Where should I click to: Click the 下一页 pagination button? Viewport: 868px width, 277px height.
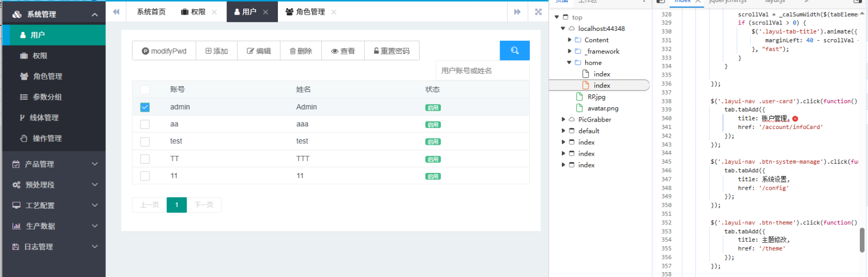(x=204, y=205)
